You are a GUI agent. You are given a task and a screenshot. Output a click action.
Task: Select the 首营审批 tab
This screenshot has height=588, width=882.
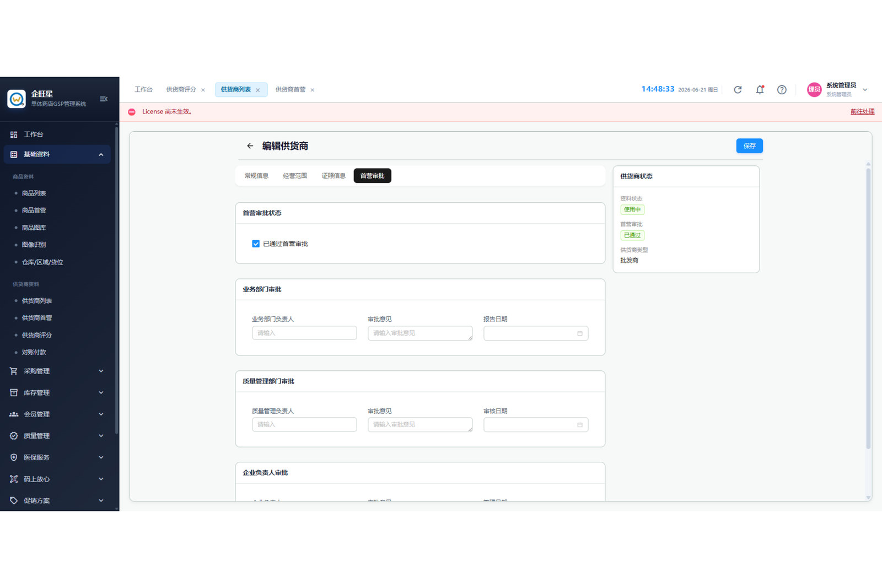[x=372, y=176]
